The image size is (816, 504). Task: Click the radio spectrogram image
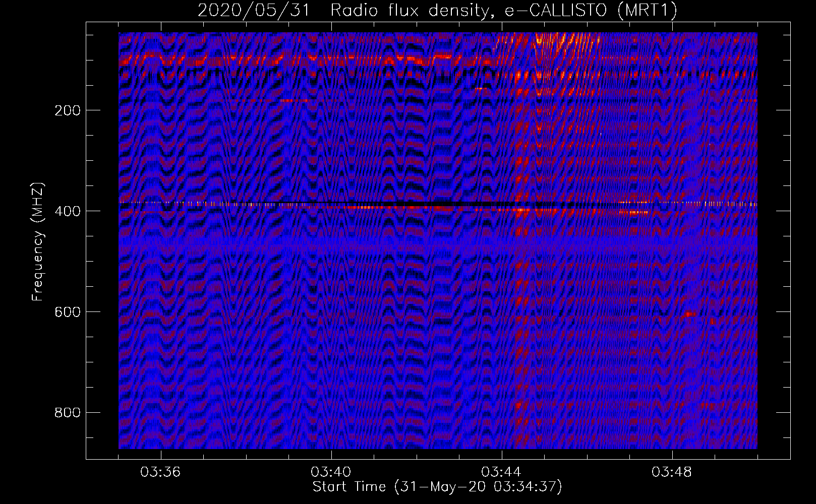(438, 240)
